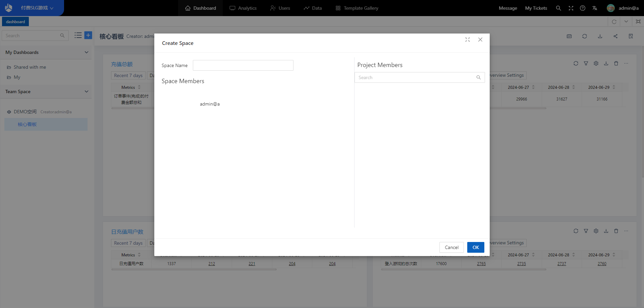The width and height of the screenshot is (644, 308).
Task: Select the dashboard tab
Action: pyautogui.click(x=15, y=21)
